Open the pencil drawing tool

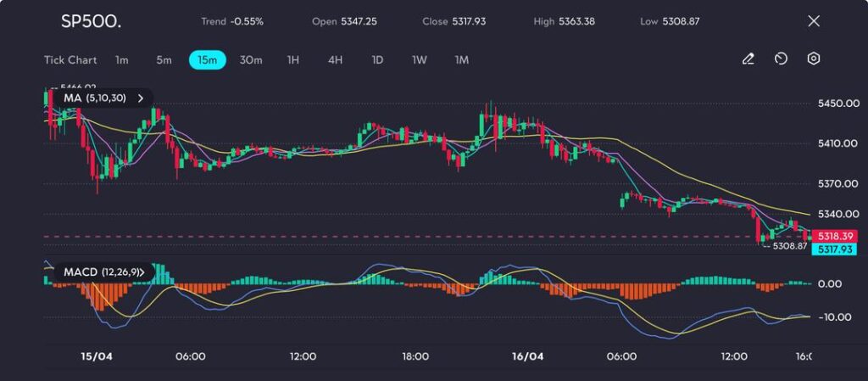[748, 59]
